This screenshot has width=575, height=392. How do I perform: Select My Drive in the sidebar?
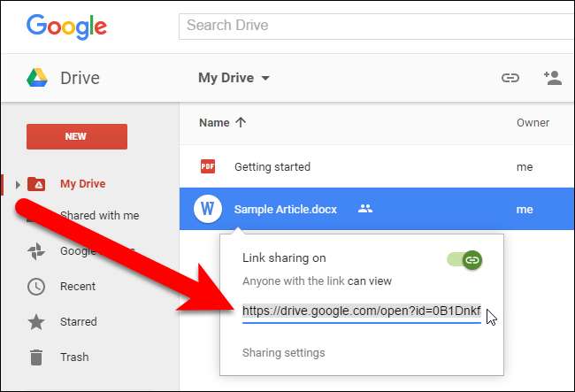[82, 184]
